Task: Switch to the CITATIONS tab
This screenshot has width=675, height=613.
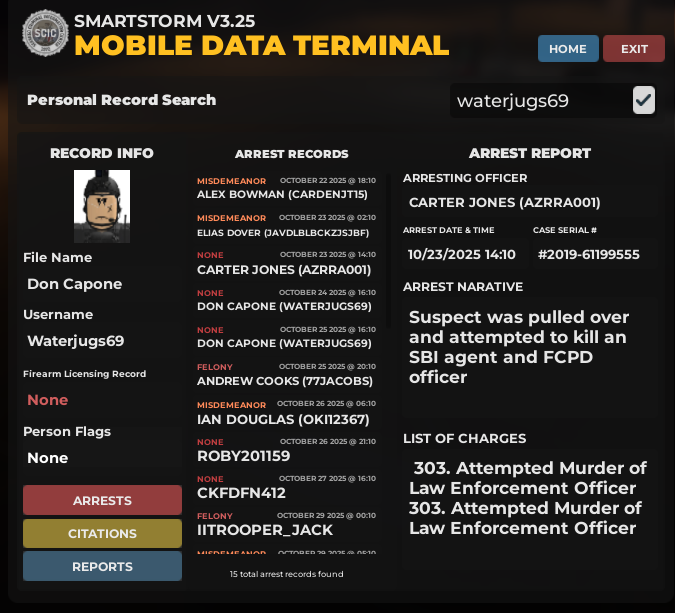Action: [102, 534]
